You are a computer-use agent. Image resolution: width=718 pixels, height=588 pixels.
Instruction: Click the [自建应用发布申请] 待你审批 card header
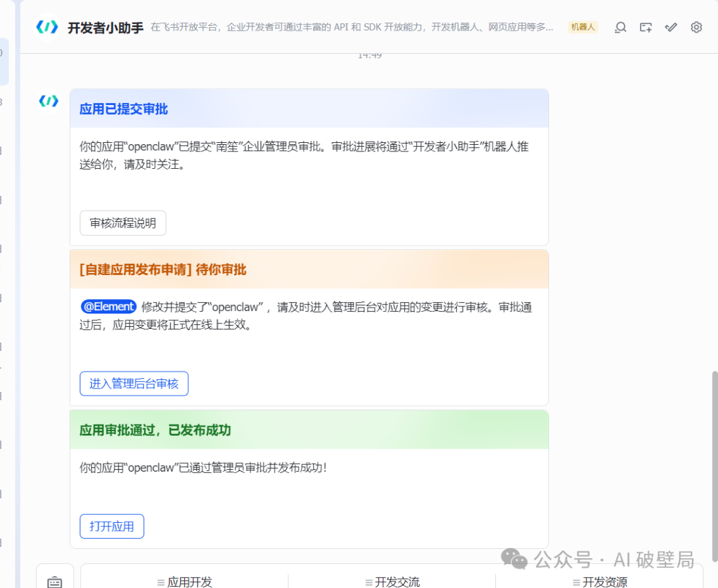[x=309, y=269]
